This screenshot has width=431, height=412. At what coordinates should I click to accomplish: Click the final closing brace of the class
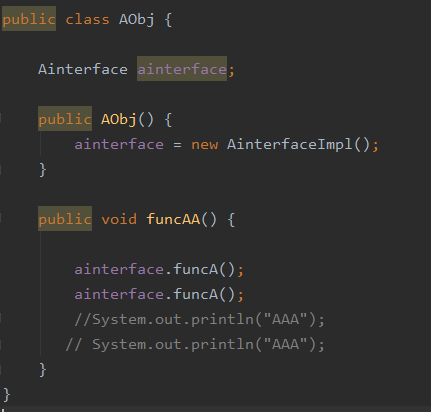(7, 394)
